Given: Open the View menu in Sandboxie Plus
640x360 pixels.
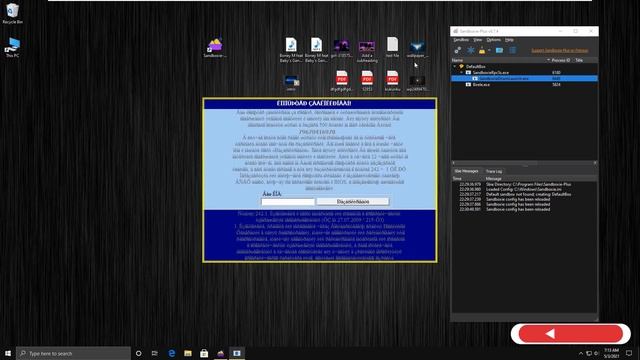Looking at the screenshot, I should (478, 40).
